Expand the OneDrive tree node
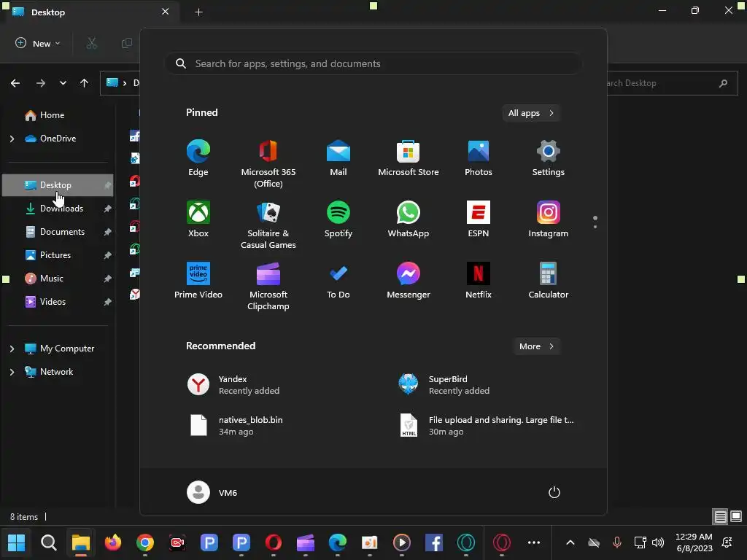Screen dimensions: 747x560 pyautogui.click(x=12, y=139)
